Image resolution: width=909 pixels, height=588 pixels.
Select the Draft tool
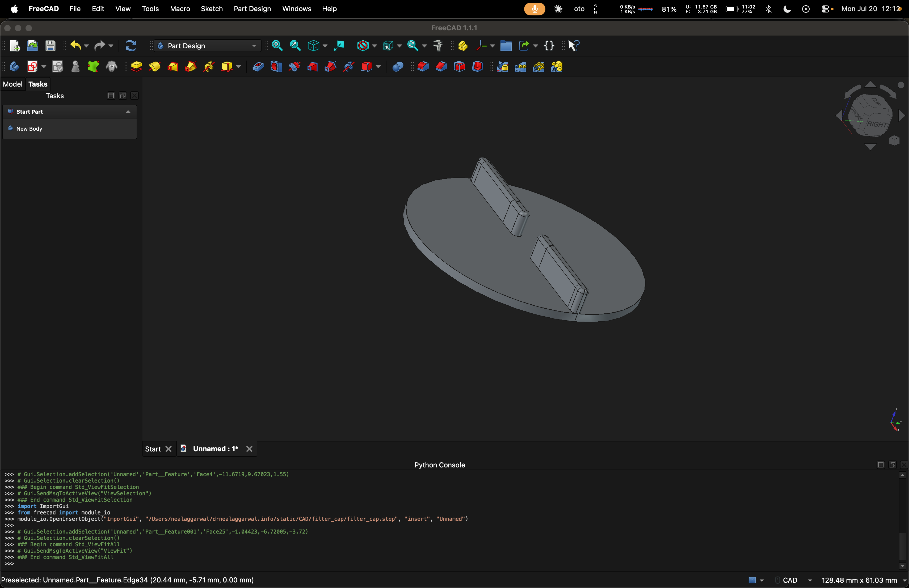459,67
